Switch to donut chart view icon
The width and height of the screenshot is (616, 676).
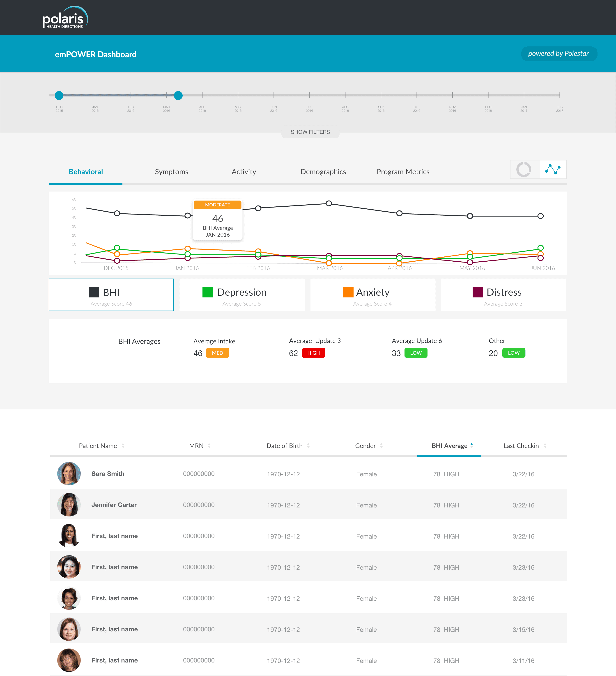point(524,169)
